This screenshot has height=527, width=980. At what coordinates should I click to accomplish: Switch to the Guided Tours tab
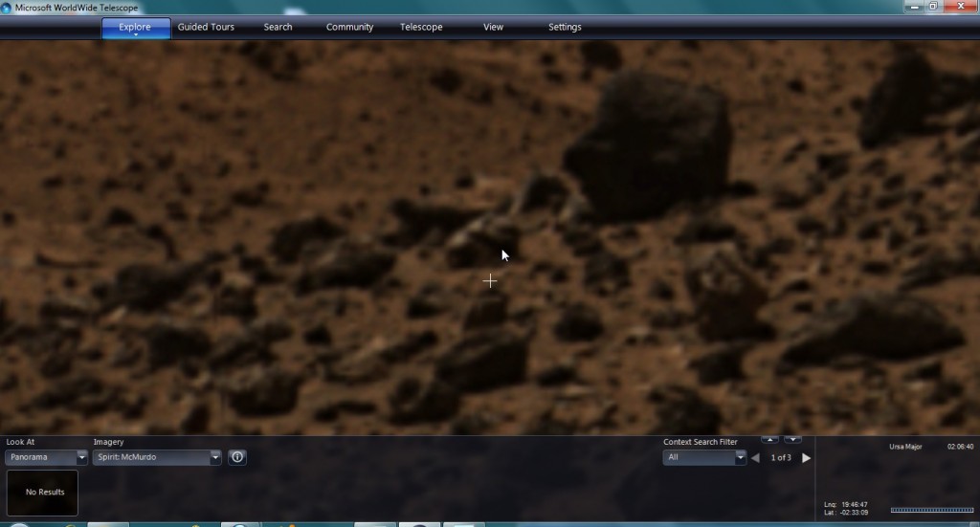pos(206,27)
